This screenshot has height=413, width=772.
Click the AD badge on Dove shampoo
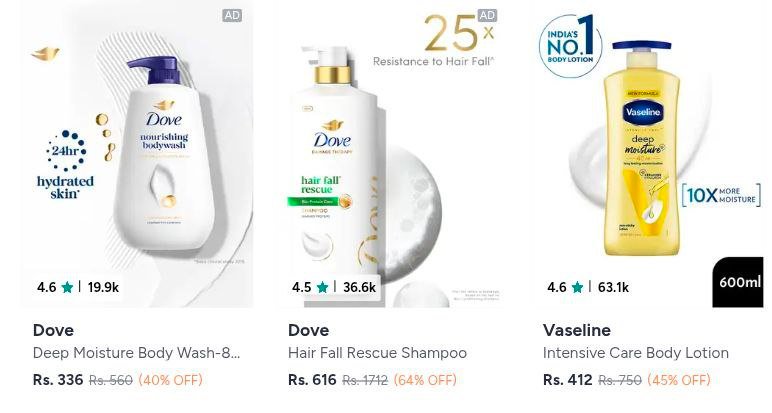[487, 15]
